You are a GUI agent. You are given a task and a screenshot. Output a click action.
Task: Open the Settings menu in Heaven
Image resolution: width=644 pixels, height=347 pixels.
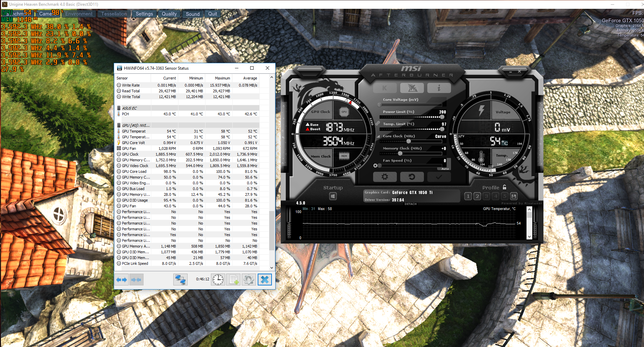(x=144, y=14)
